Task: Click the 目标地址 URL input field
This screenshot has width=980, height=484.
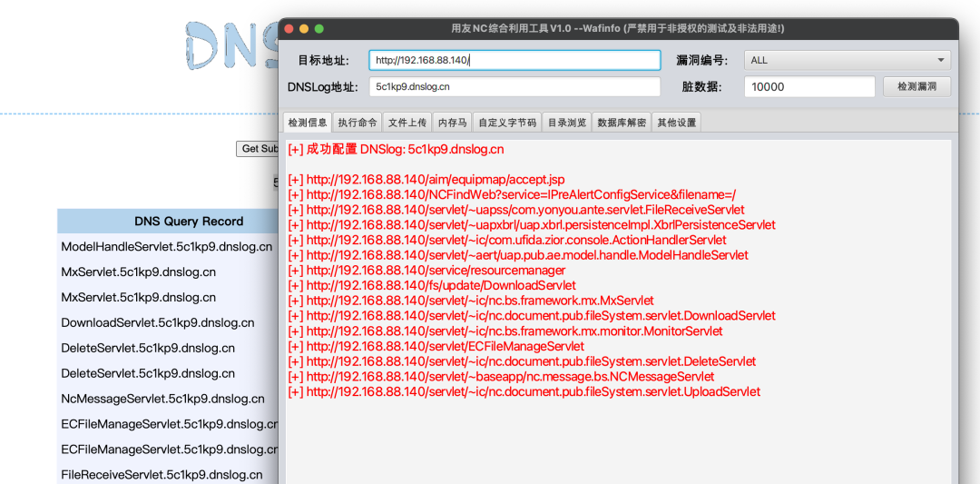Action: click(x=514, y=60)
